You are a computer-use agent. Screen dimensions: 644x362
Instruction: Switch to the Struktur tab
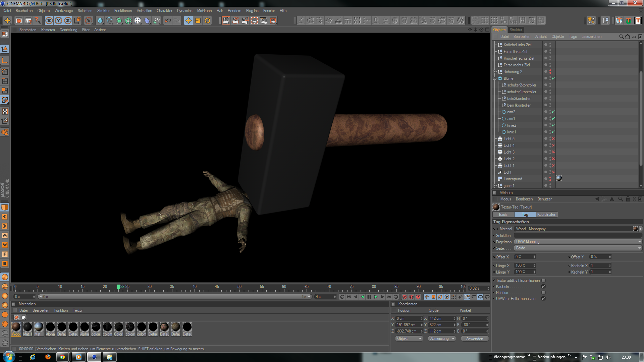[x=516, y=30]
